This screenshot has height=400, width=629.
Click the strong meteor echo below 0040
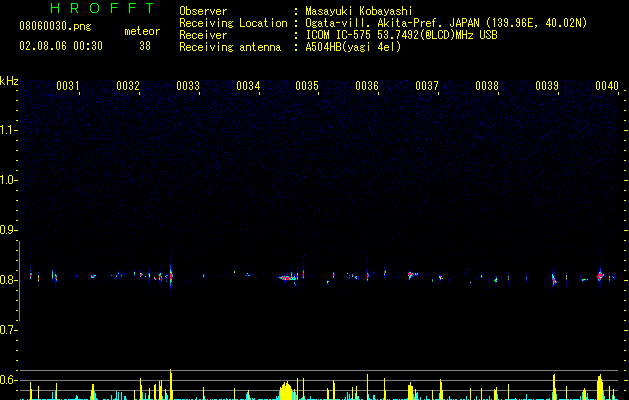[x=600, y=276]
